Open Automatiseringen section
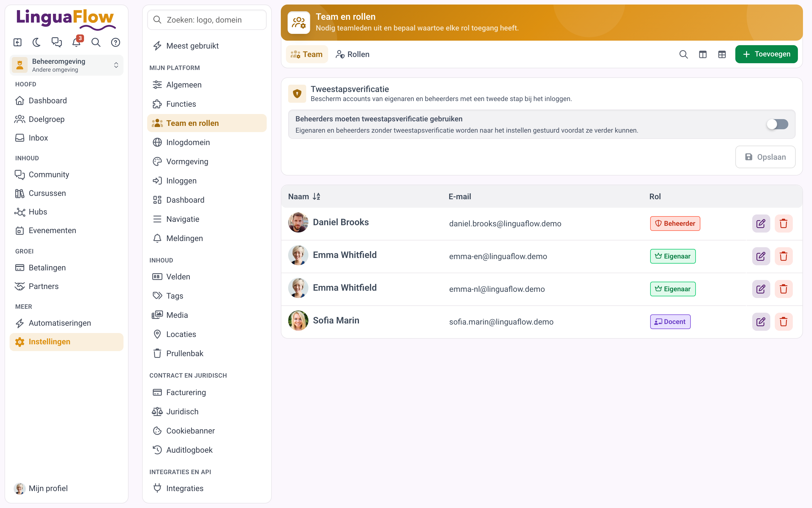Image resolution: width=812 pixels, height=508 pixels. point(67,323)
